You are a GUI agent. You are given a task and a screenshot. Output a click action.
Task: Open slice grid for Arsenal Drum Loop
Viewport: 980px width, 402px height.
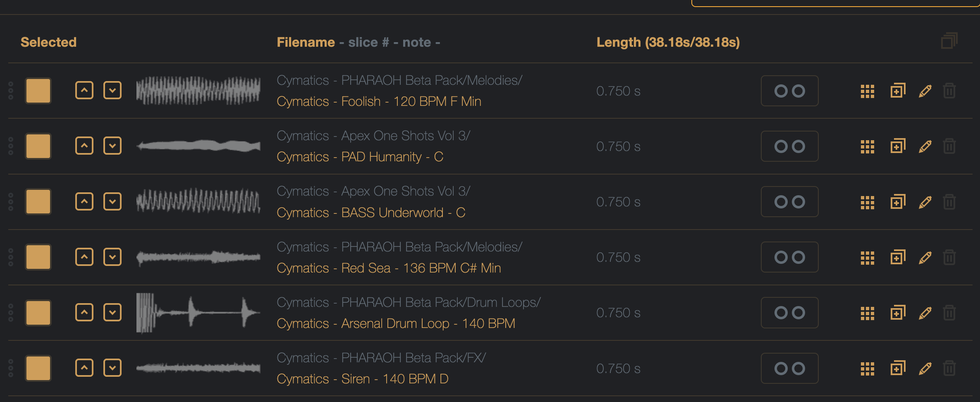coord(867,313)
